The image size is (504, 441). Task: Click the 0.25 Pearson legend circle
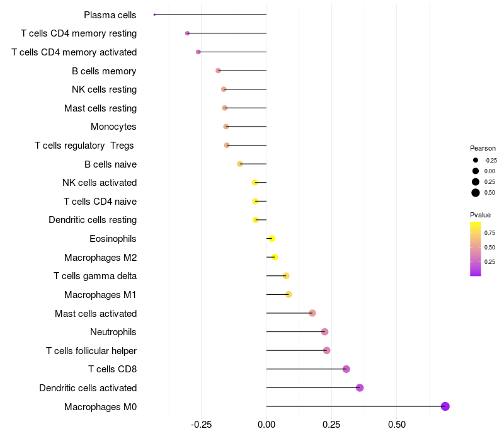(476, 182)
